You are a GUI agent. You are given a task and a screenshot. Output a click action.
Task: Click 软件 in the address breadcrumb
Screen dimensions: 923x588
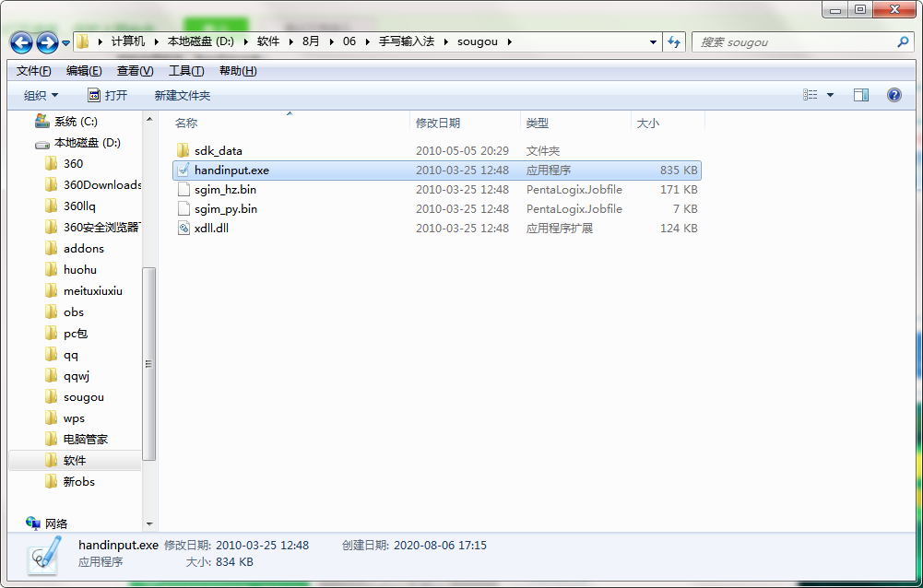click(x=267, y=41)
